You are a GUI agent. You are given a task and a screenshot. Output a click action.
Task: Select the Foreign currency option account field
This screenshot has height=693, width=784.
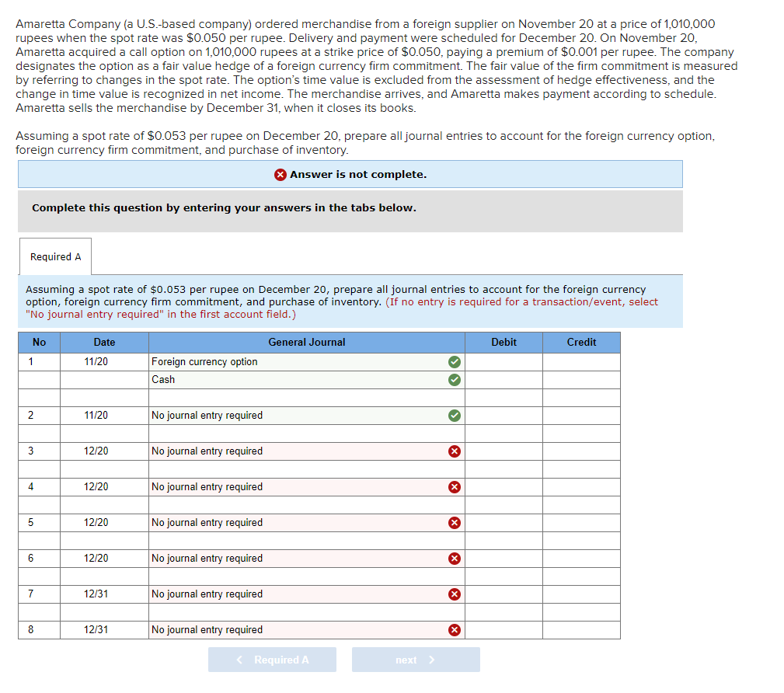(306, 362)
